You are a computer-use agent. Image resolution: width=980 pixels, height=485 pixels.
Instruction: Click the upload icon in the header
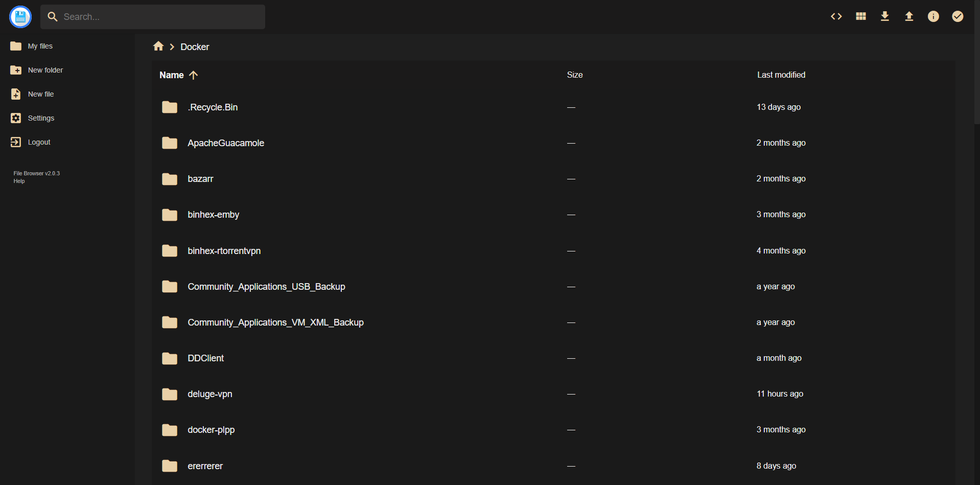coord(908,16)
